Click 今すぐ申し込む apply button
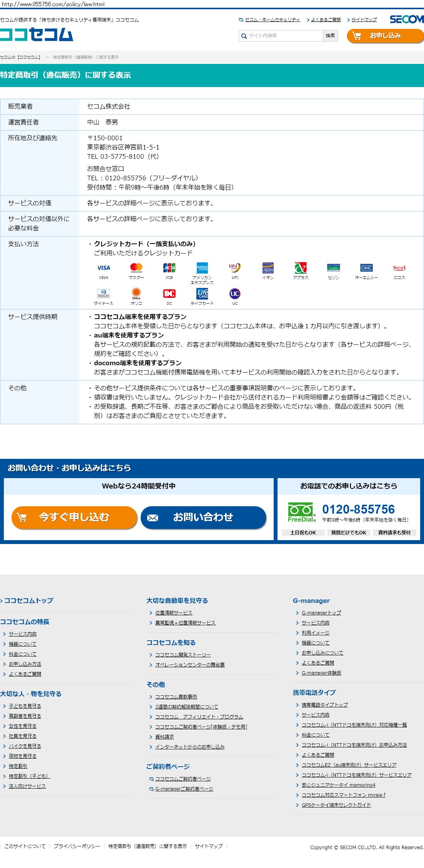The image size is (424, 868). 74,517
